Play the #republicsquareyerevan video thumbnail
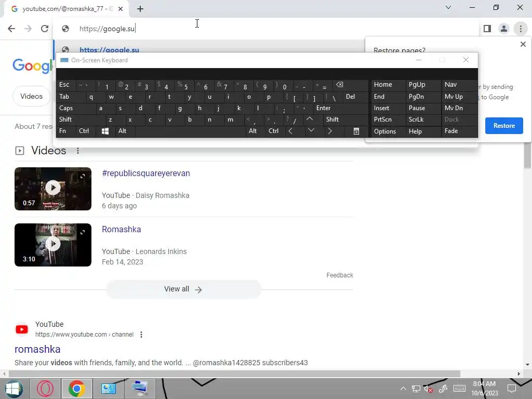532x399 pixels. (53, 189)
